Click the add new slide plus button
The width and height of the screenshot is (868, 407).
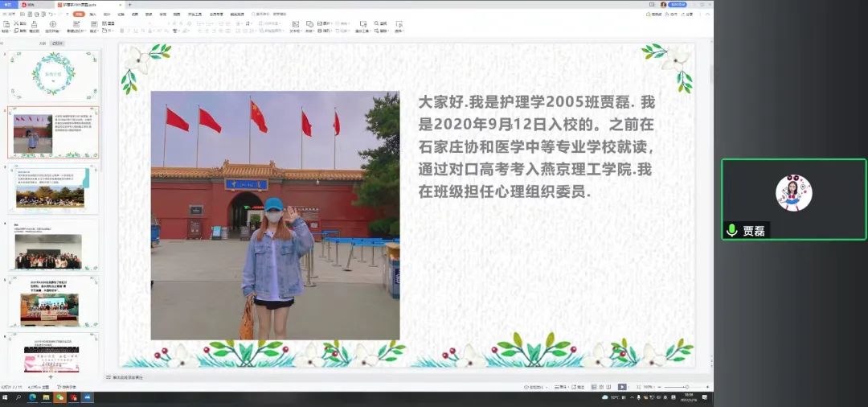click(x=51, y=376)
